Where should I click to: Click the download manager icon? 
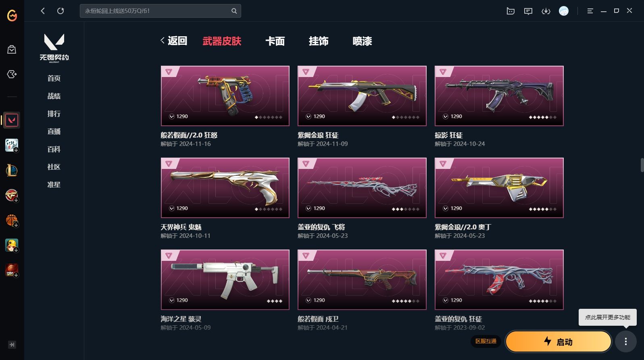pyautogui.click(x=546, y=11)
